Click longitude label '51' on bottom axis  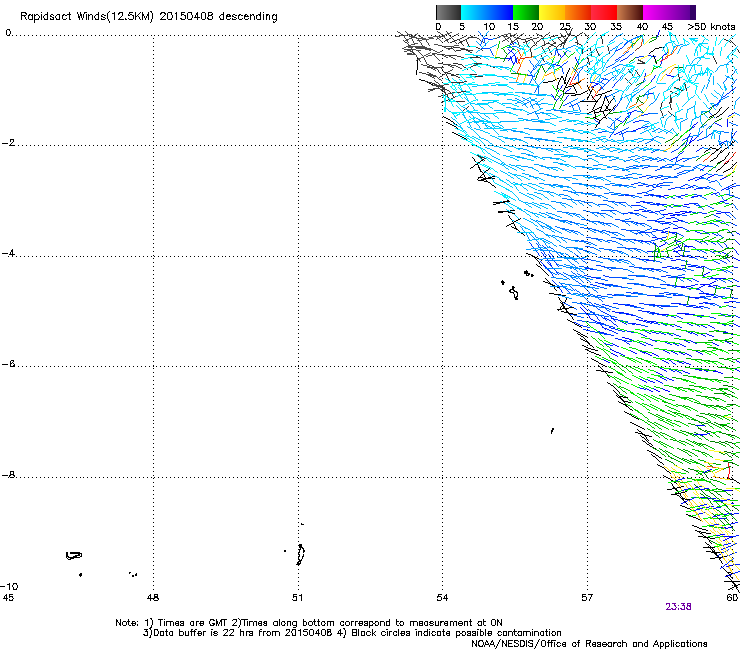pyautogui.click(x=297, y=598)
